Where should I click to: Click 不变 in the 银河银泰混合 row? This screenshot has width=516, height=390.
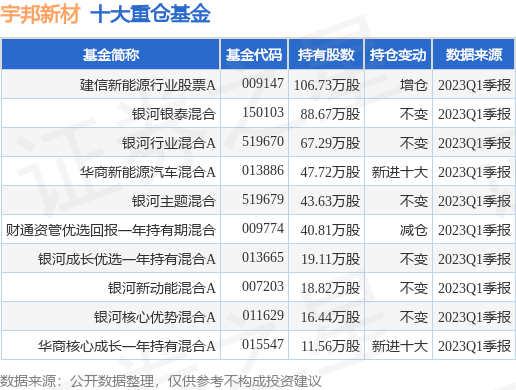pos(414,114)
